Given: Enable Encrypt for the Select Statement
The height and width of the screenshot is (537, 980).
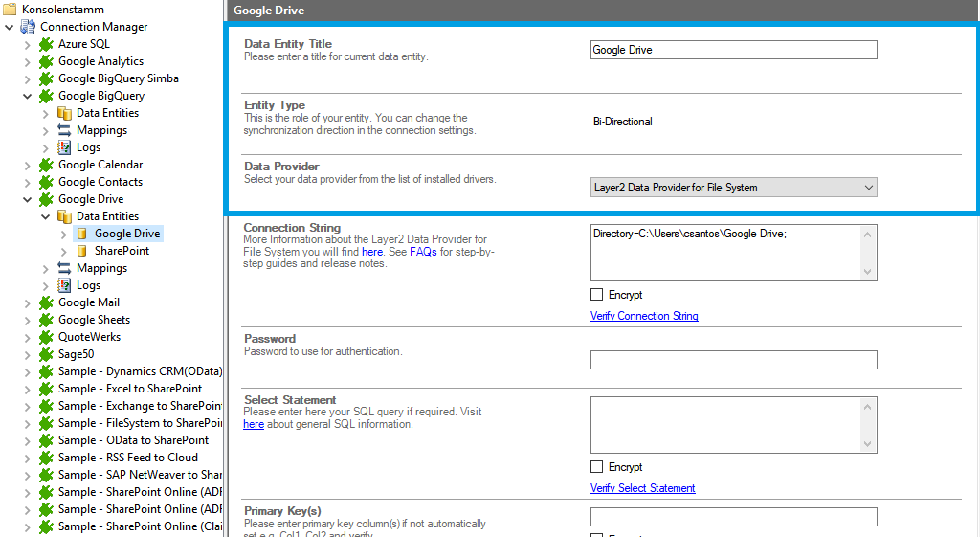Looking at the screenshot, I should 597,467.
